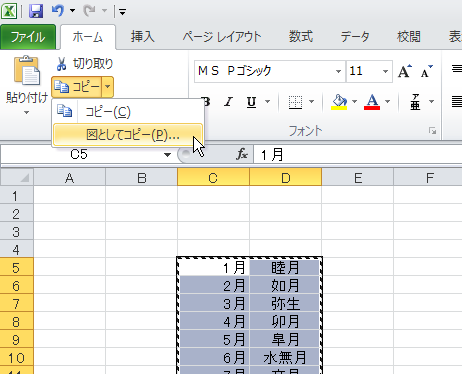Open font color dropdown arrow

pos(387,101)
